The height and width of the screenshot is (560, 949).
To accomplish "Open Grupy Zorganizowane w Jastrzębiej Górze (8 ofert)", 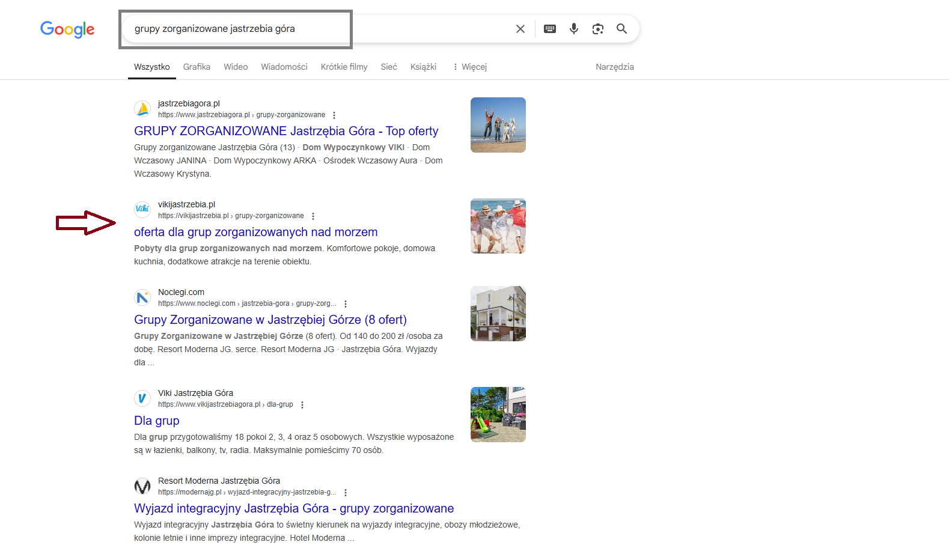I will tap(270, 320).
